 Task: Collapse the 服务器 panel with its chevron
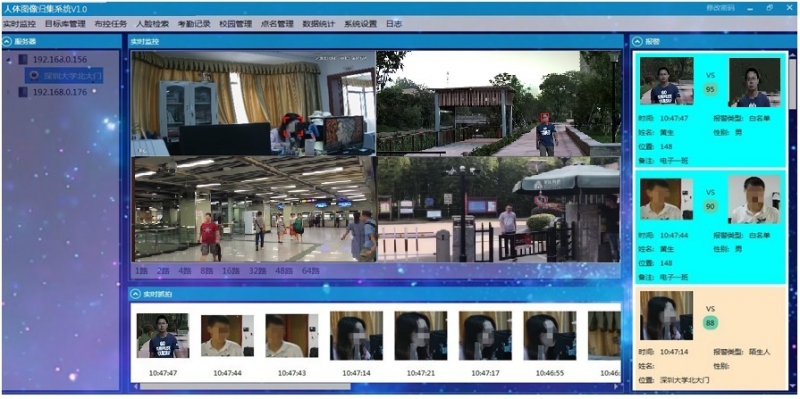click(7, 42)
